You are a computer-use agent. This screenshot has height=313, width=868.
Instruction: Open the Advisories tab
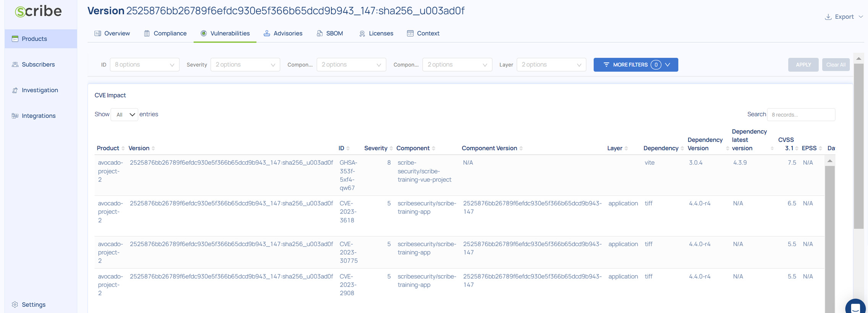point(283,33)
